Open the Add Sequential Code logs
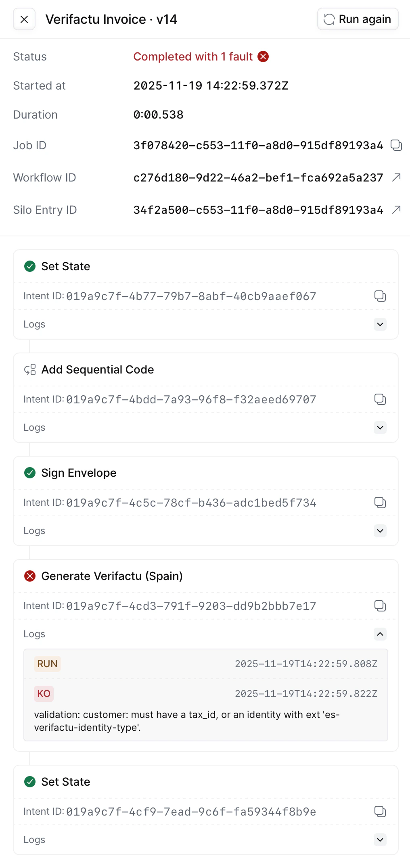The width and height of the screenshot is (410, 868). (x=380, y=428)
